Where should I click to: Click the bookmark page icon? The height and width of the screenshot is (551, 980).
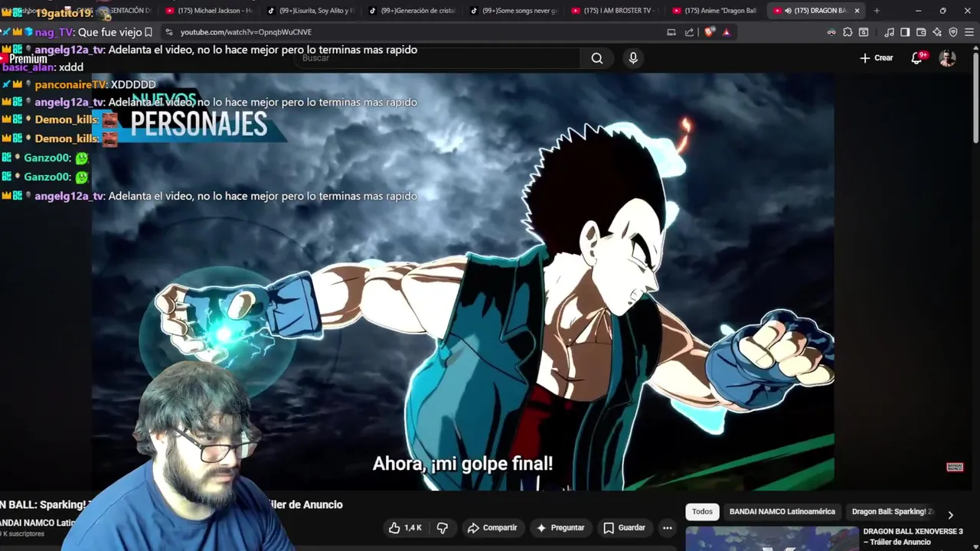pos(148,32)
